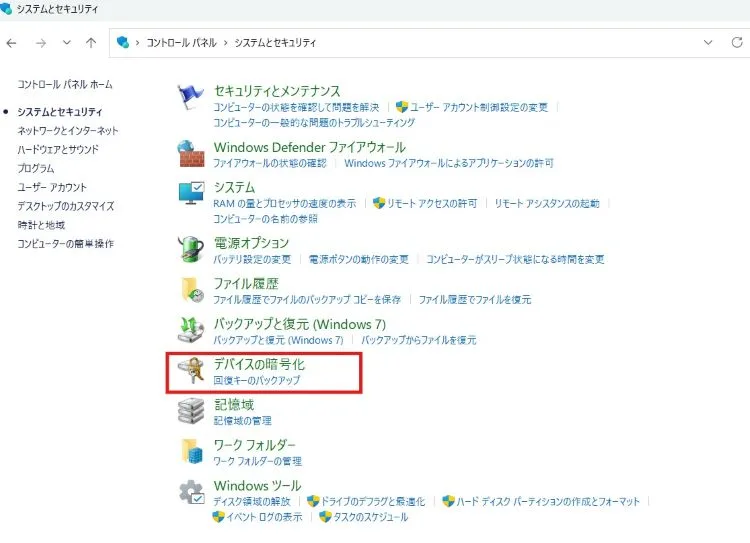The width and height of the screenshot is (750, 543).
Task: Click the refresh button beside the address bar
Action: pos(736,43)
